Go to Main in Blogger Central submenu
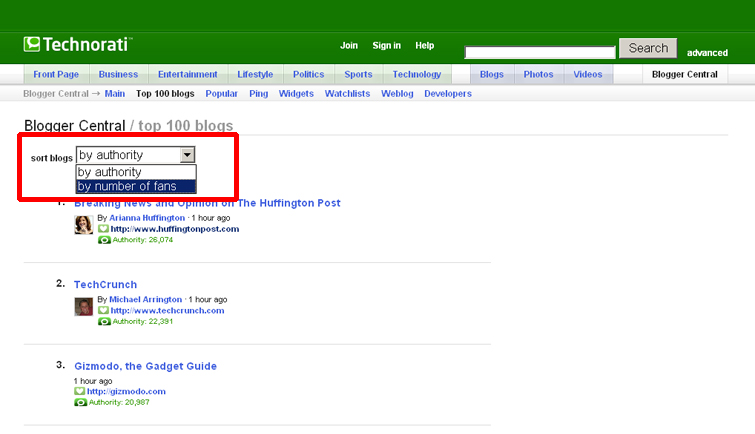The height and width of the screenshot is (434, 755). pyautogui.click(x=115, y=93)
